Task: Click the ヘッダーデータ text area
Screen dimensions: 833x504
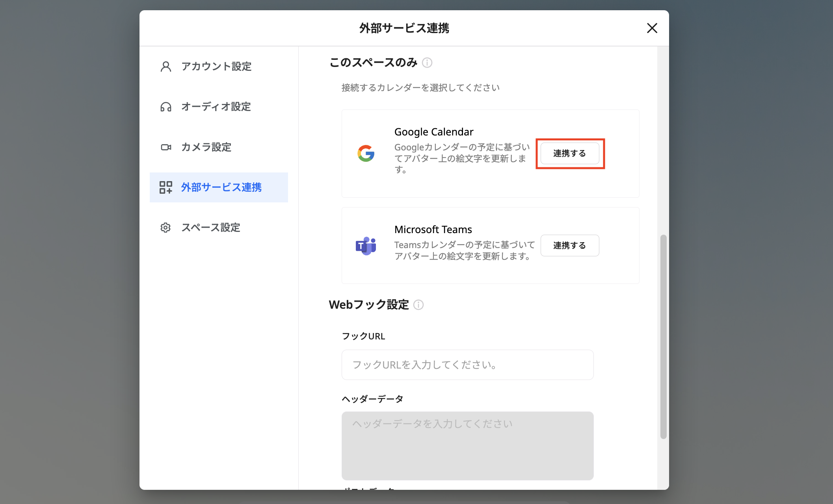Action: (x=467, y=446)
